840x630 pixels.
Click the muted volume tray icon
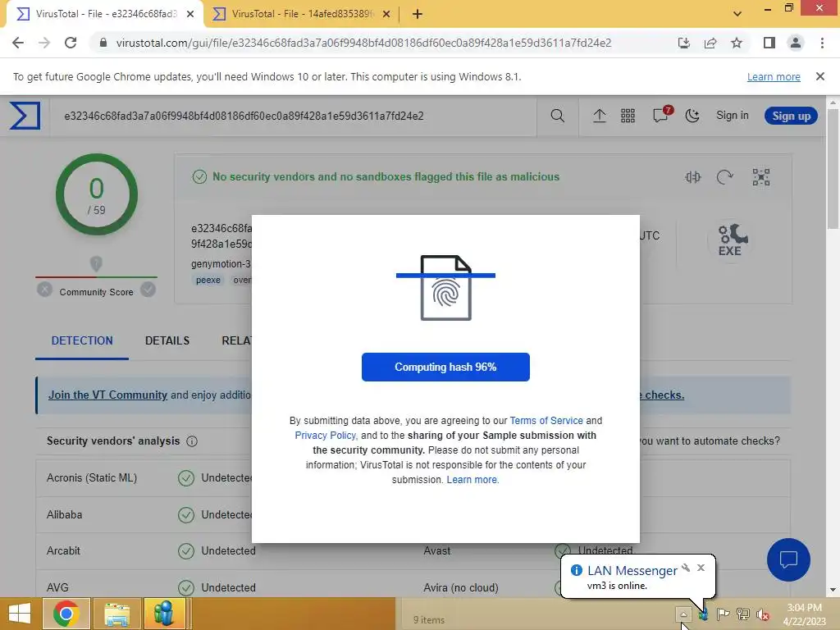[x=762, y=614]
